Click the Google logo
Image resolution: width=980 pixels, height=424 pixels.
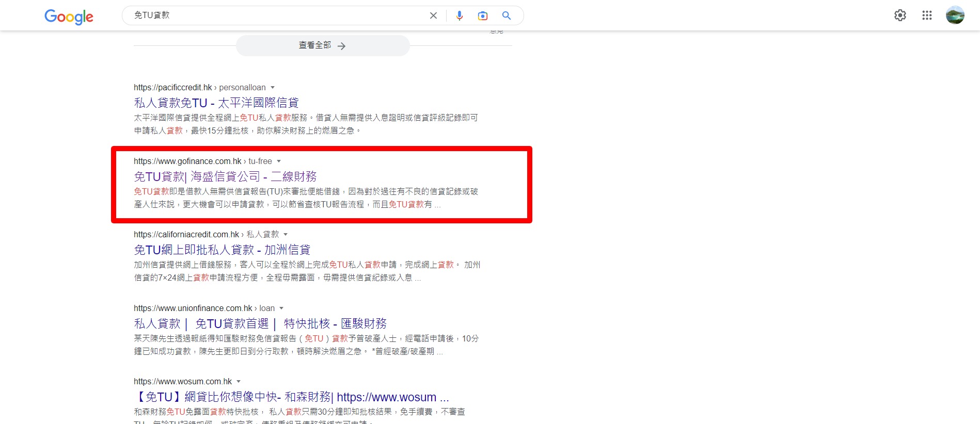pos(69,17)
